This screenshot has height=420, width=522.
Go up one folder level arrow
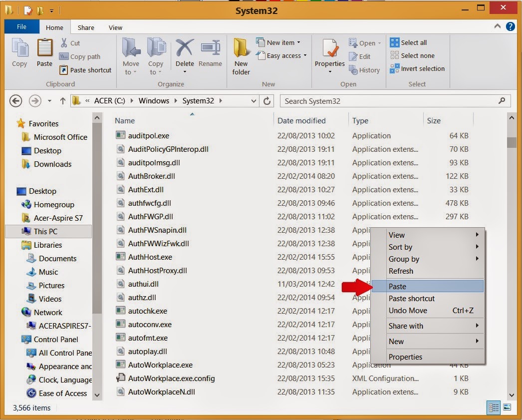click(62, 101)
